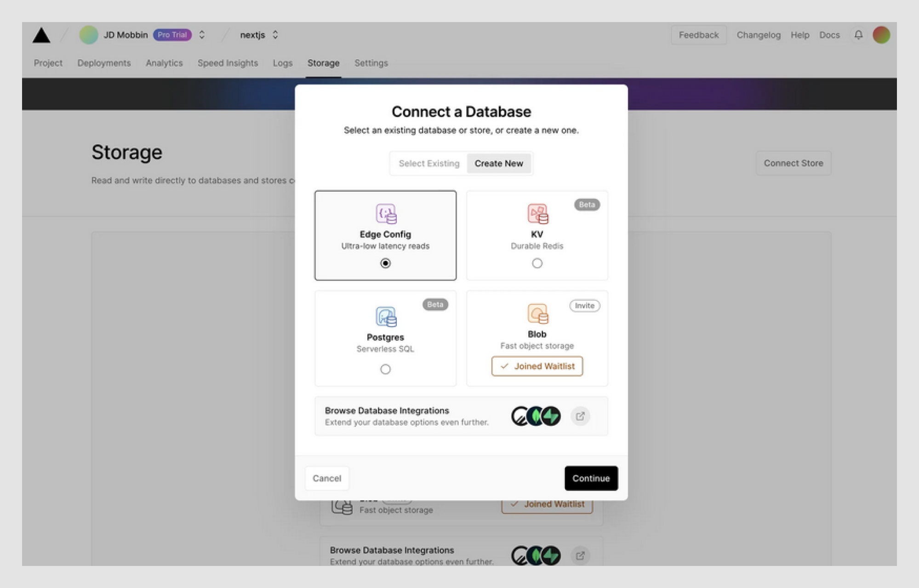Select the Edge Config radio button

385,263
